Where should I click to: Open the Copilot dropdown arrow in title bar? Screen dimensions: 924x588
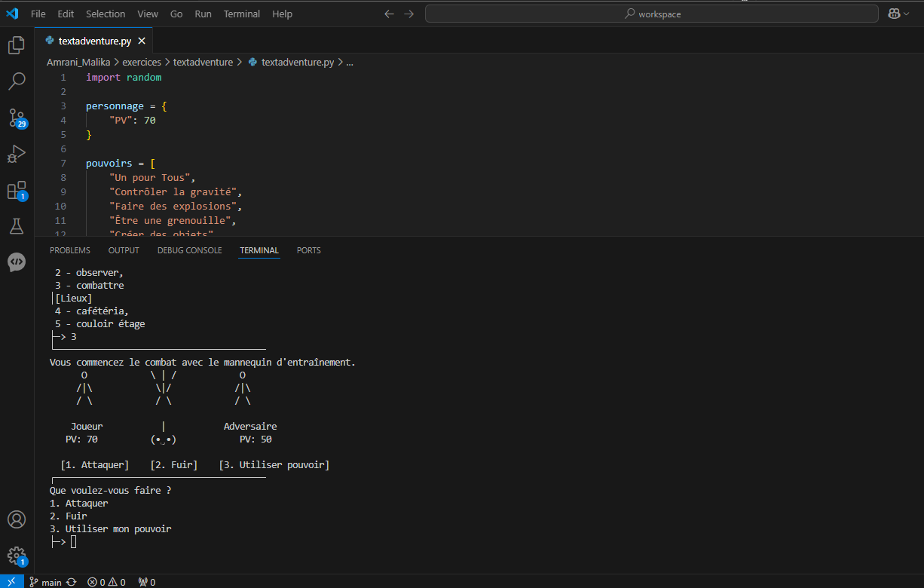click(x=906, y=14)
